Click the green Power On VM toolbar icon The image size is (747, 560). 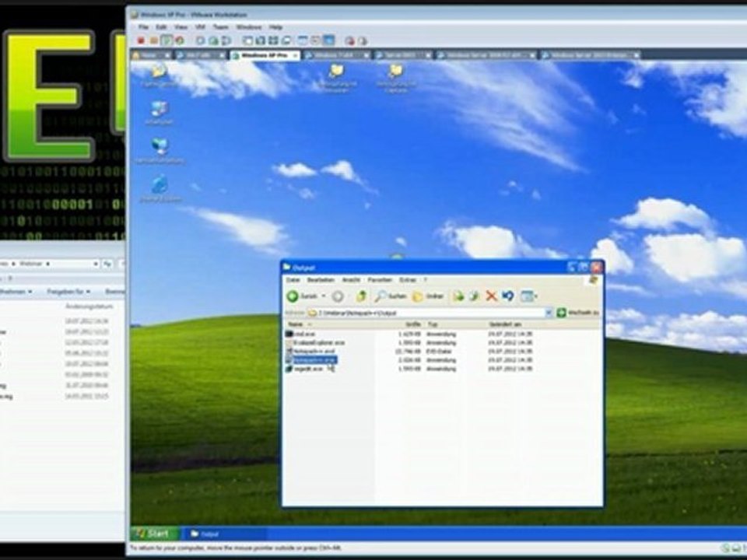click(x=167, y=41)
